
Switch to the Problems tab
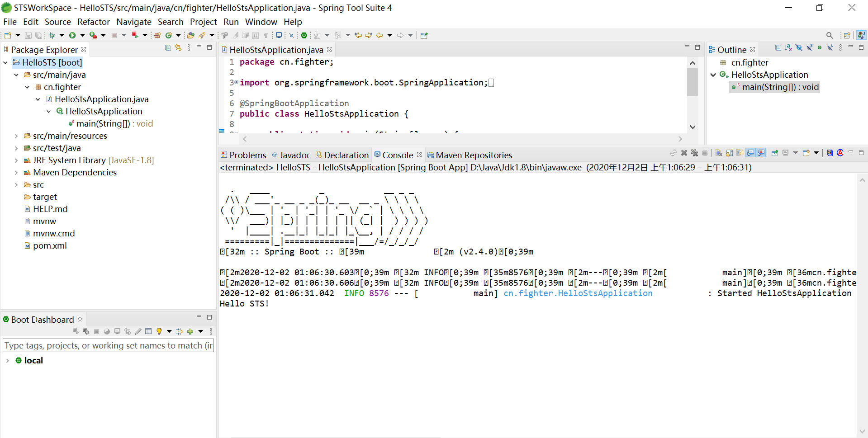pos(243,155)
